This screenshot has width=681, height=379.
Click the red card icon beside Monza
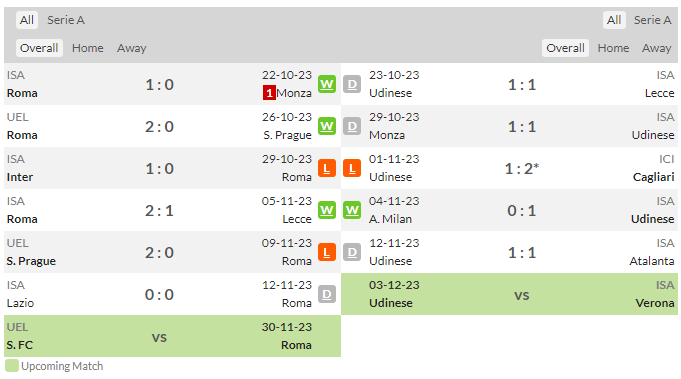point(269,93)
